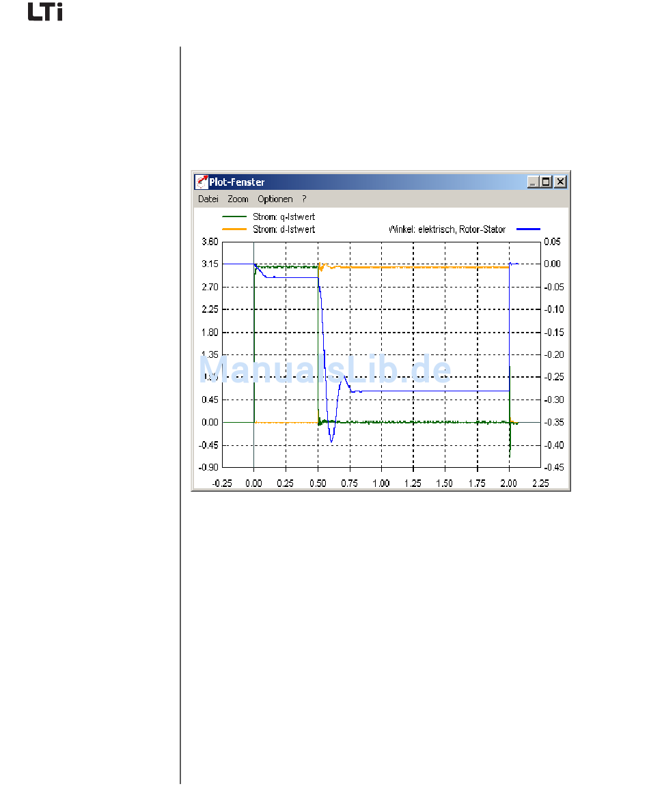Click time axis value 1.00
This screenshot has width=649, height=812.
(381, 483)
